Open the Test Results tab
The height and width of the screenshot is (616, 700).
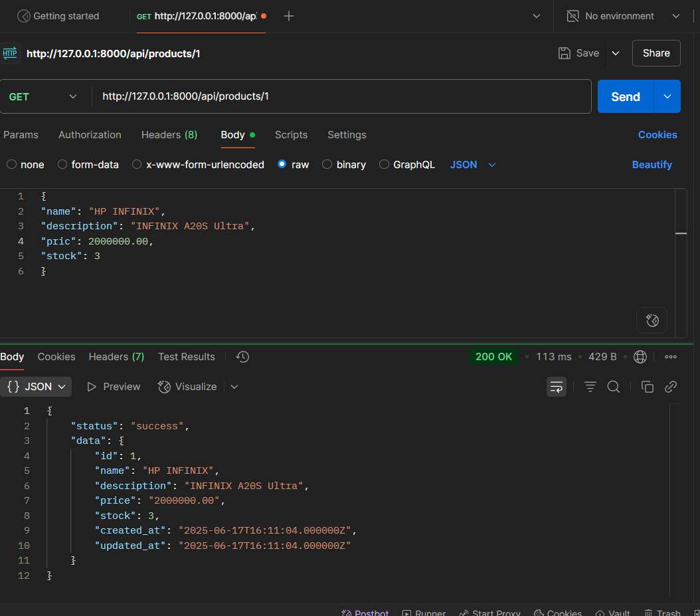click(x=186, y=357)
